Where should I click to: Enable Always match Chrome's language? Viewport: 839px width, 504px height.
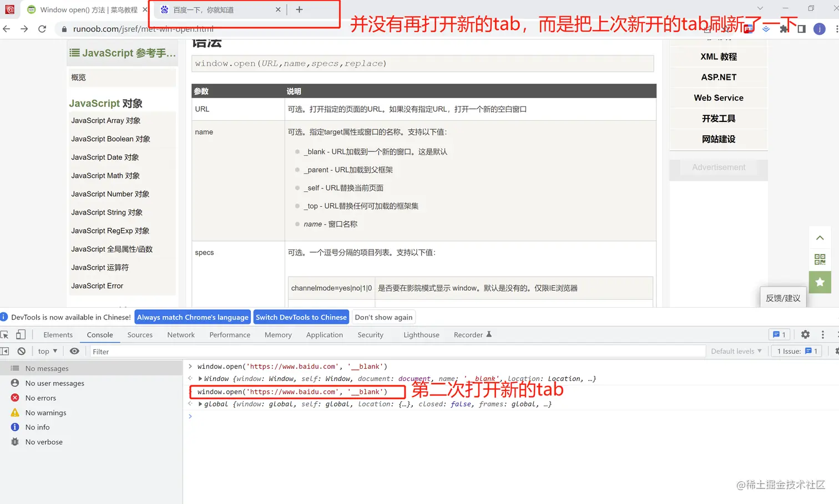193,317
